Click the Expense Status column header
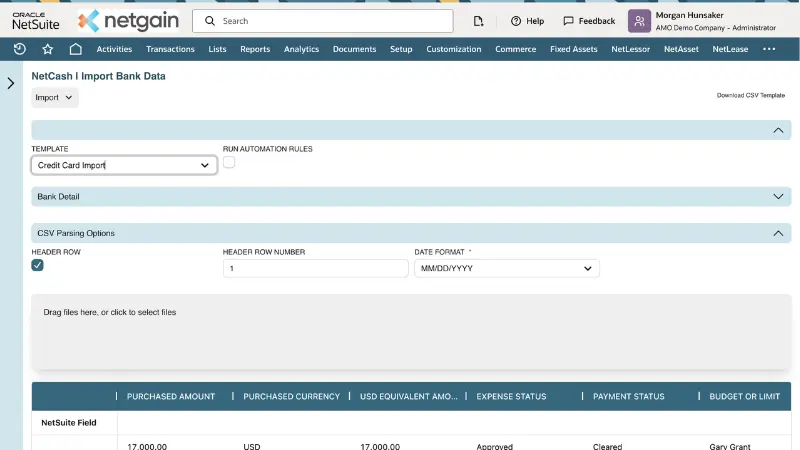 click(511, 396)
